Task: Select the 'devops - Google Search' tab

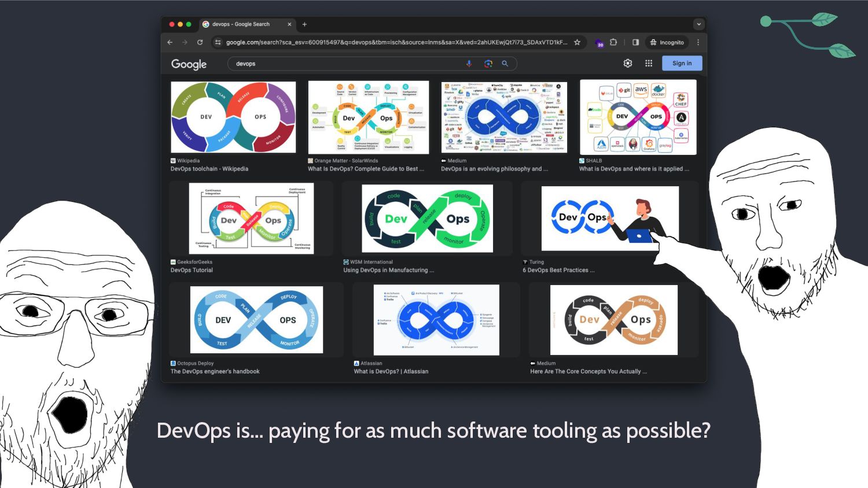Action: (248, 24)
